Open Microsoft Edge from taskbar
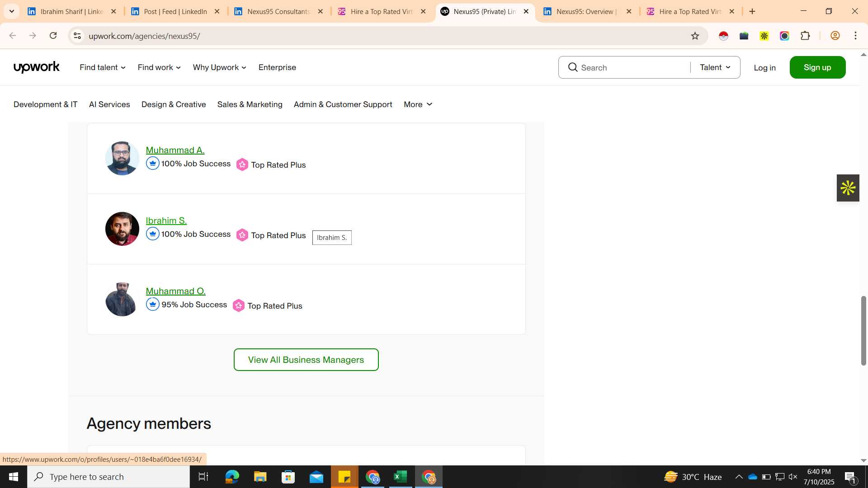Screen dimensions: 868x488 point(232,477)
